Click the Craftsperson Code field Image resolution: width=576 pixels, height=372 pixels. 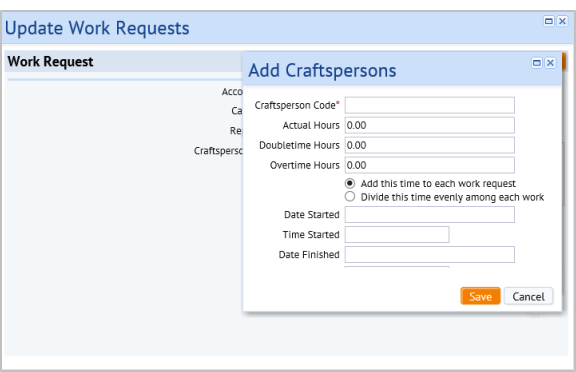[429, 105]
